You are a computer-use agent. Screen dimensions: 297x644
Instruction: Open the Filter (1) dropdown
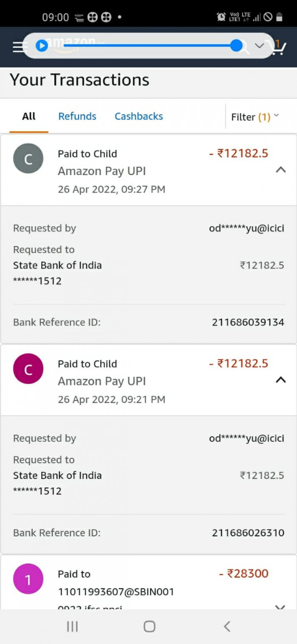point(255,117)
